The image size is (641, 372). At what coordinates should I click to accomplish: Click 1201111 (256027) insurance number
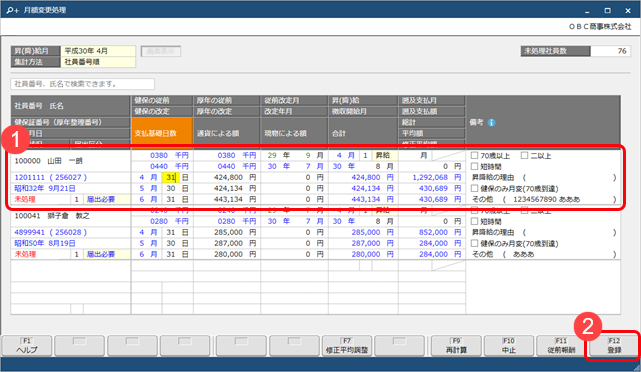click(x=51, y=177)
